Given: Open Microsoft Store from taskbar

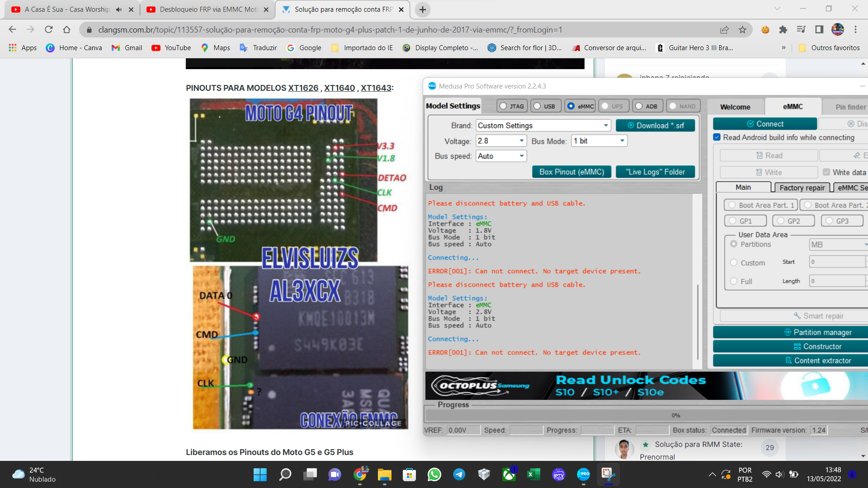Looking at the screenshot, I should point(409,474).
